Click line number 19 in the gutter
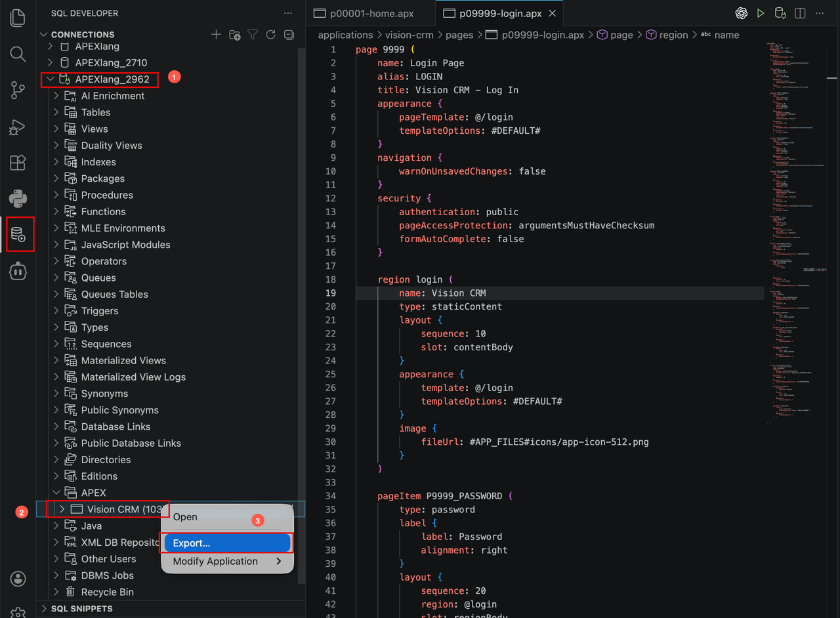Viewport: 840px width, 618px height. pos(331,293)
